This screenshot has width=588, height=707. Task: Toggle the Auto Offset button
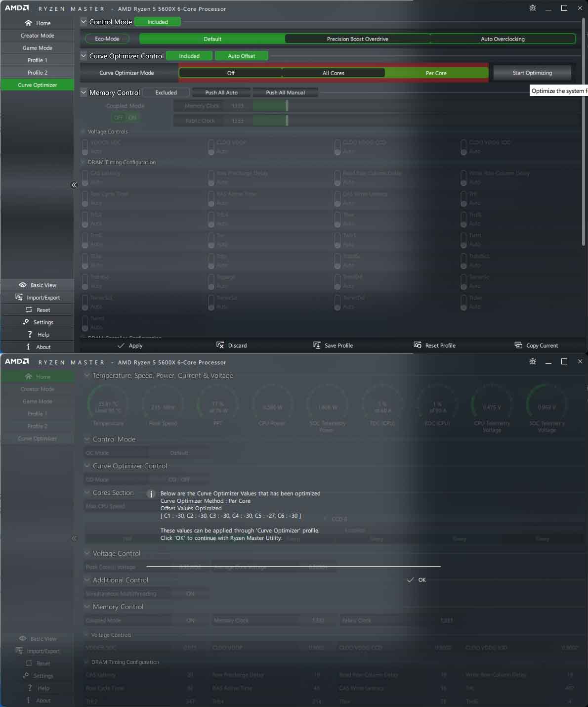click(x=242, y=56)
